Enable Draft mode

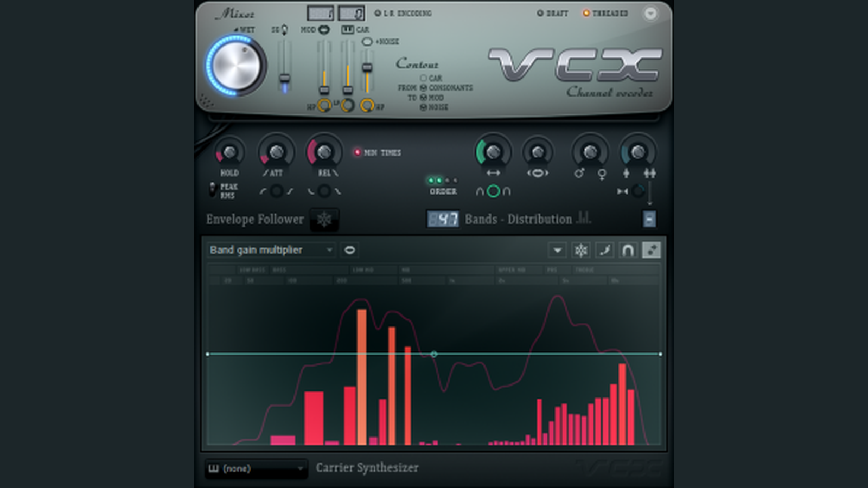[x=540, y=13]
